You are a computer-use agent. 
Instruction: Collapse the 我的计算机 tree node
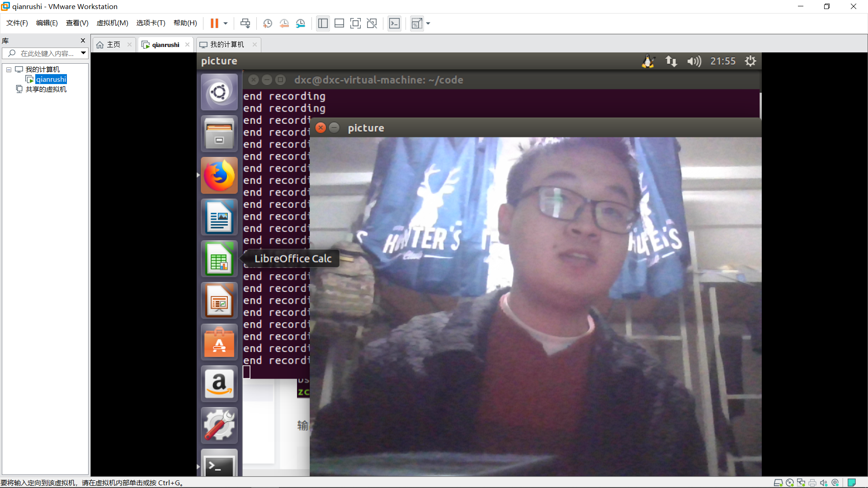pos(9,70)
